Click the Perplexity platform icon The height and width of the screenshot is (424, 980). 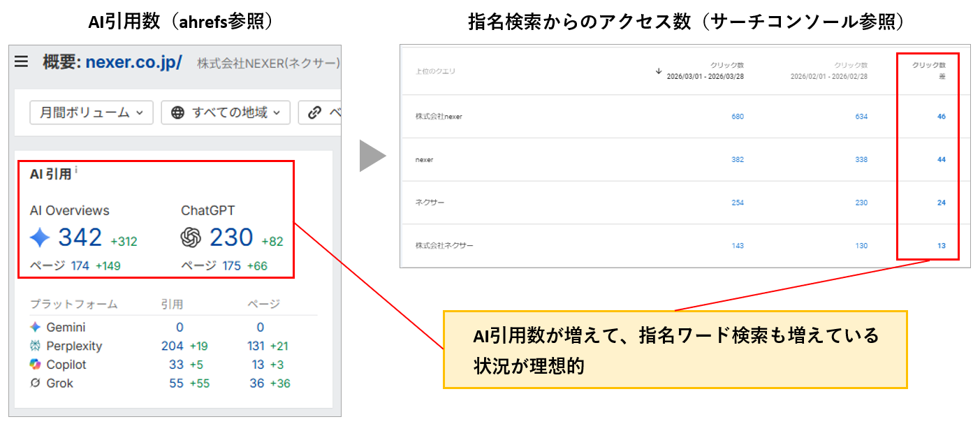36,346
